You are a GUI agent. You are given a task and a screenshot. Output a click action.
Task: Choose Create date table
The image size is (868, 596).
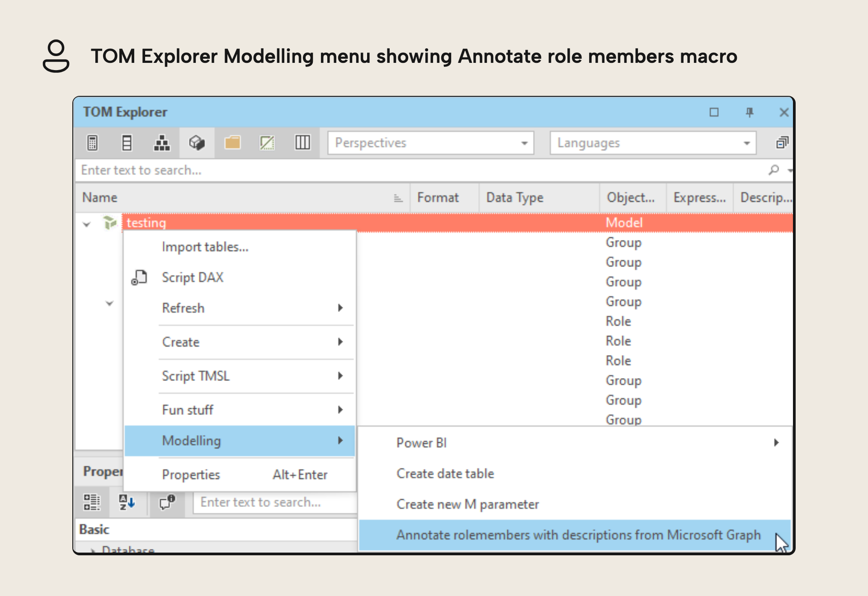pyautogui.click(x=575, y=473)
